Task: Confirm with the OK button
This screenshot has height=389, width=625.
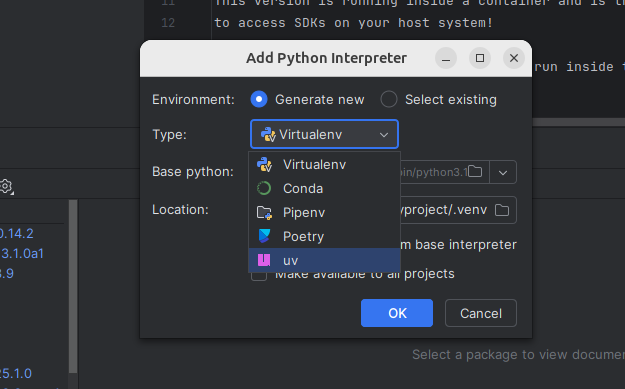Action: tap(397, 313)
